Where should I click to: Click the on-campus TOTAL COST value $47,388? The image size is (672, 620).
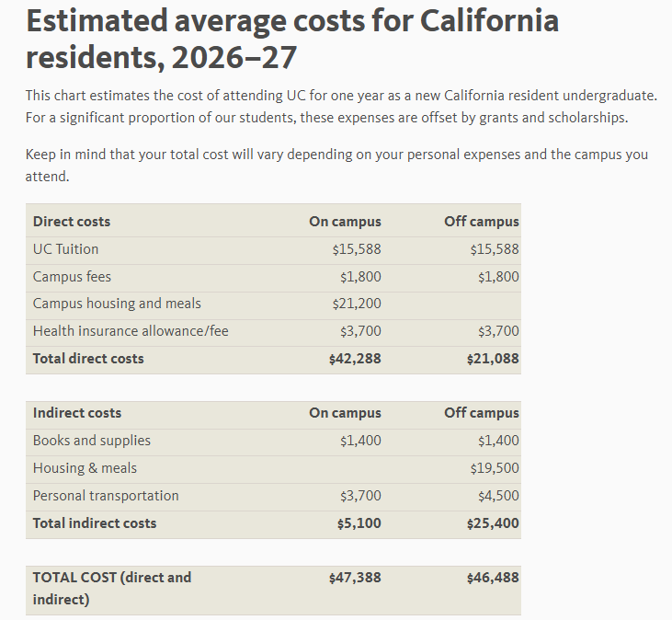pos(355,578)
